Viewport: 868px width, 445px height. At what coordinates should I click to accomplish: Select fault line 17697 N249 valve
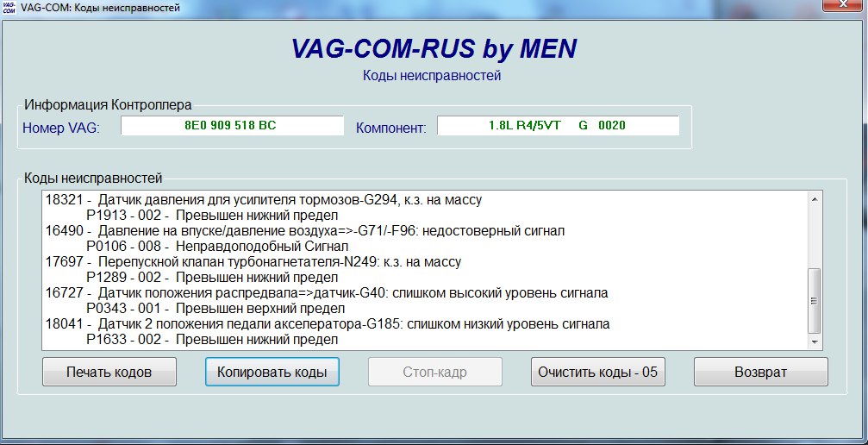click(253, 261)
